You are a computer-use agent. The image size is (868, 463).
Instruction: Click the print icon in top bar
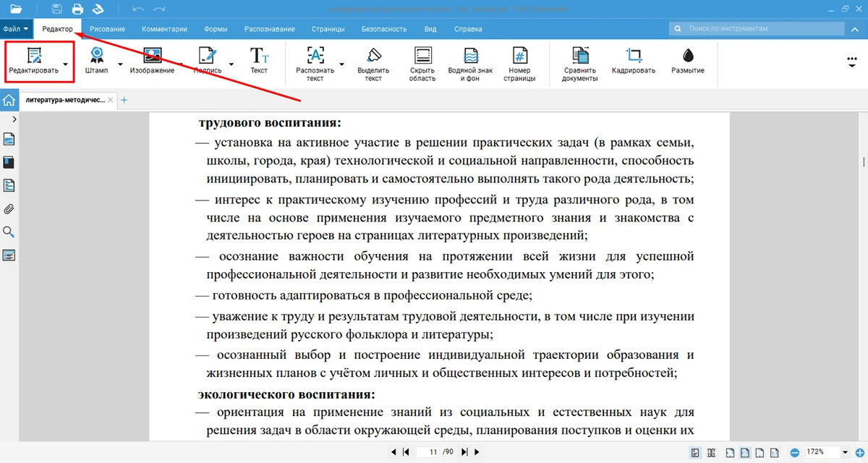(77, 9)
